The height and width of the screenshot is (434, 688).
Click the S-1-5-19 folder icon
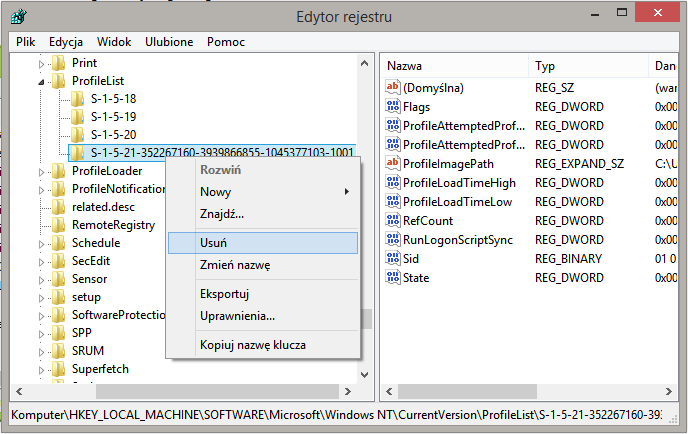point(77,117)
